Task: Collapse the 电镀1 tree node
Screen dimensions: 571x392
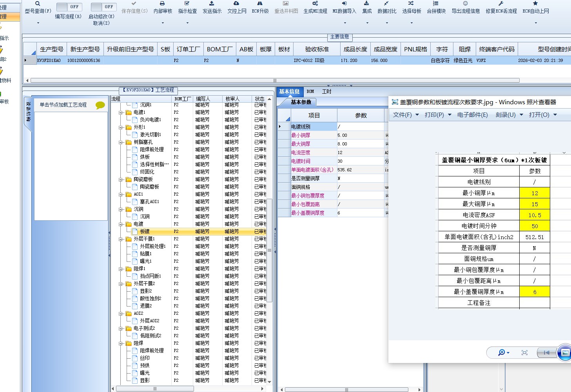Action: coord(121,113)
